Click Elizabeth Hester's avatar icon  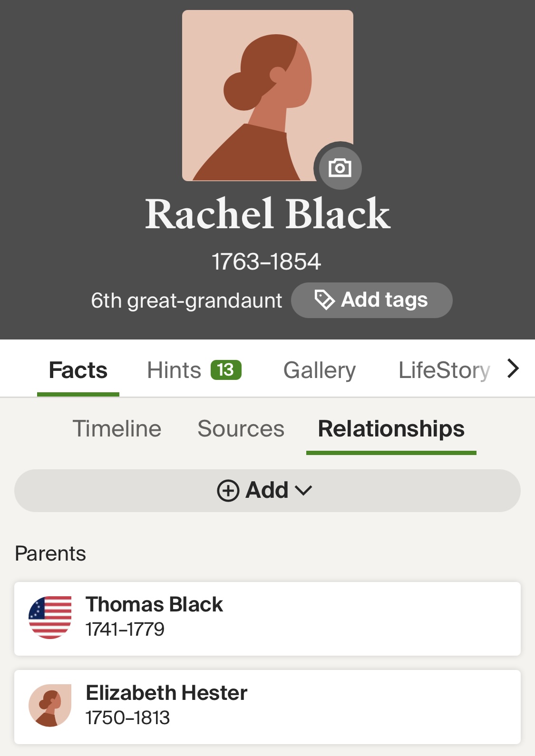coord(50,706)
